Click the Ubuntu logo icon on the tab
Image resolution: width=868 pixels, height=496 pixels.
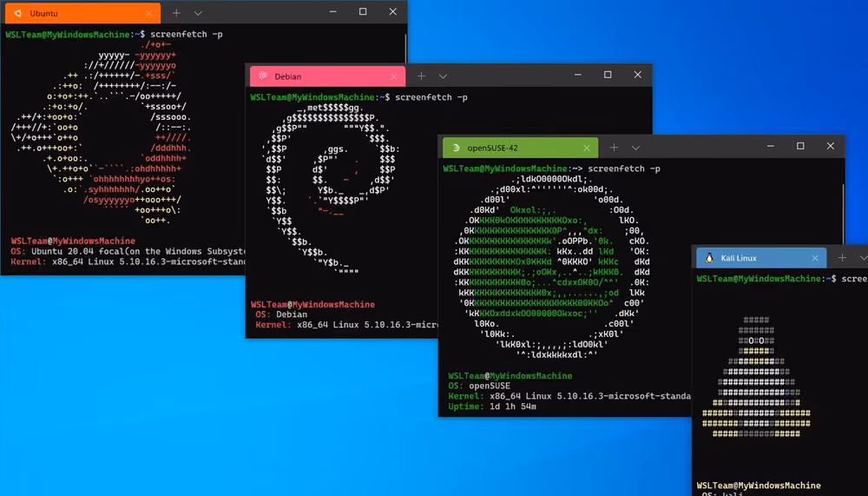click(17, 13)
